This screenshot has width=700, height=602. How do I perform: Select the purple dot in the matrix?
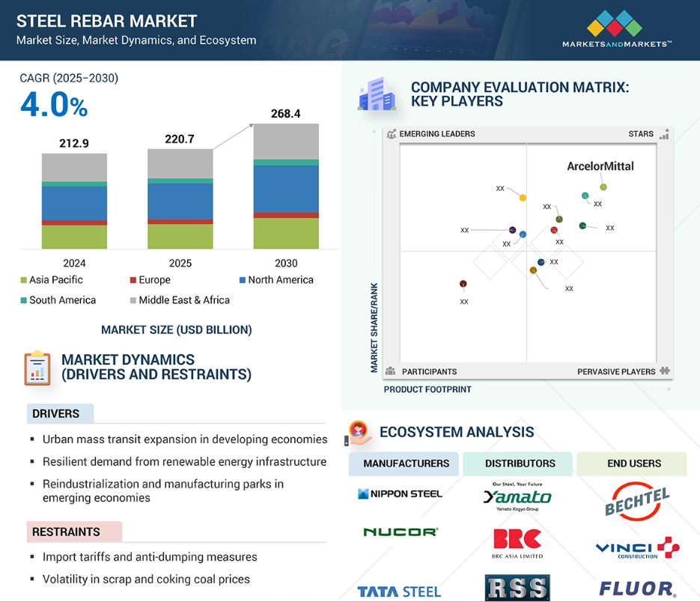coord(513,230)
